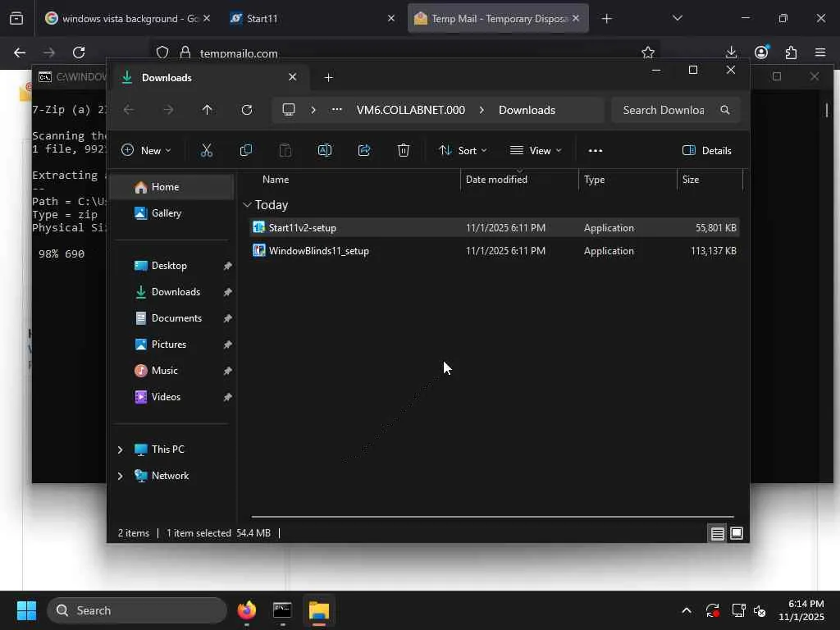840x630 pixels.
Task: Go up one folder with the Up arrow
Action: coord(207,110)
